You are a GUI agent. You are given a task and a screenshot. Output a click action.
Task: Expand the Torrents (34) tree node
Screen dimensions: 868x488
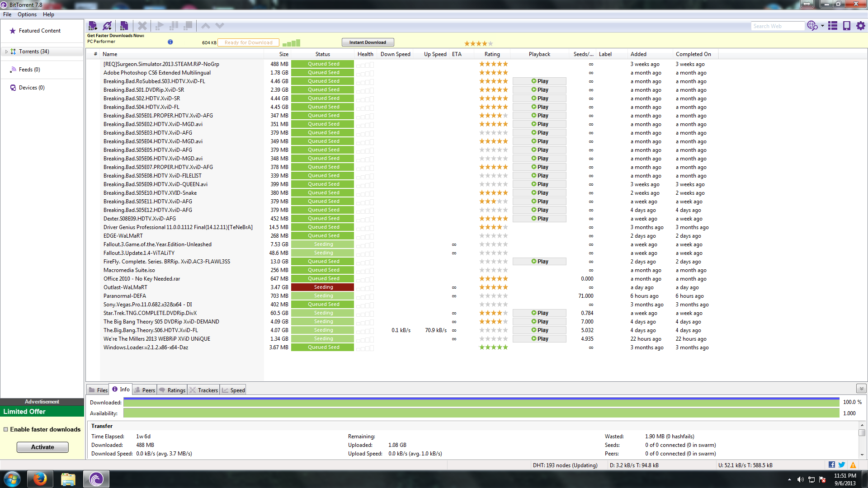pos(6,52)
